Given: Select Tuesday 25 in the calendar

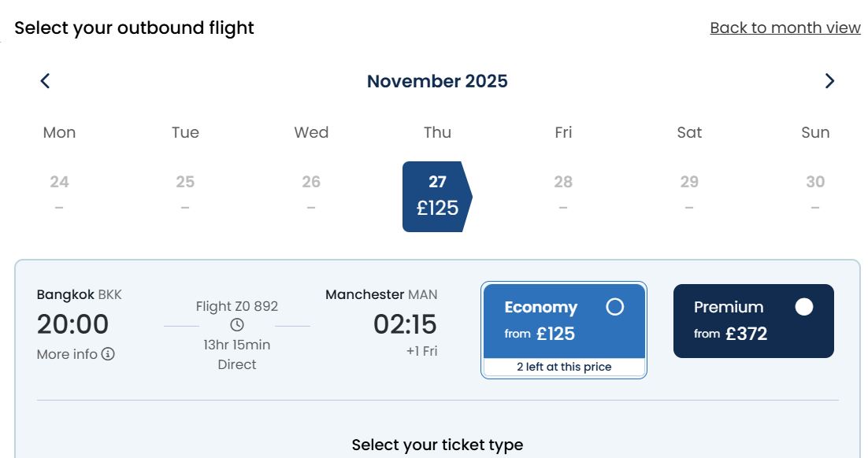Looking at the screenshot, I should pyautogui.click(x=185, y=193).
